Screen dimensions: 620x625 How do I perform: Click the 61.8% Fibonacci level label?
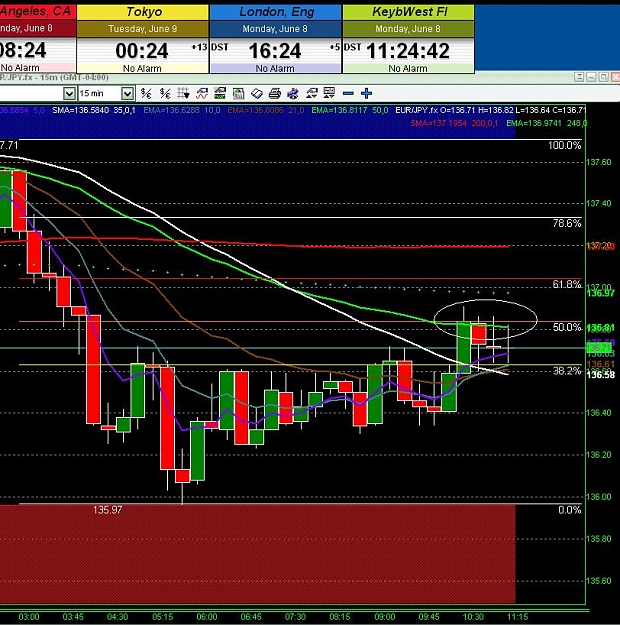567,284
